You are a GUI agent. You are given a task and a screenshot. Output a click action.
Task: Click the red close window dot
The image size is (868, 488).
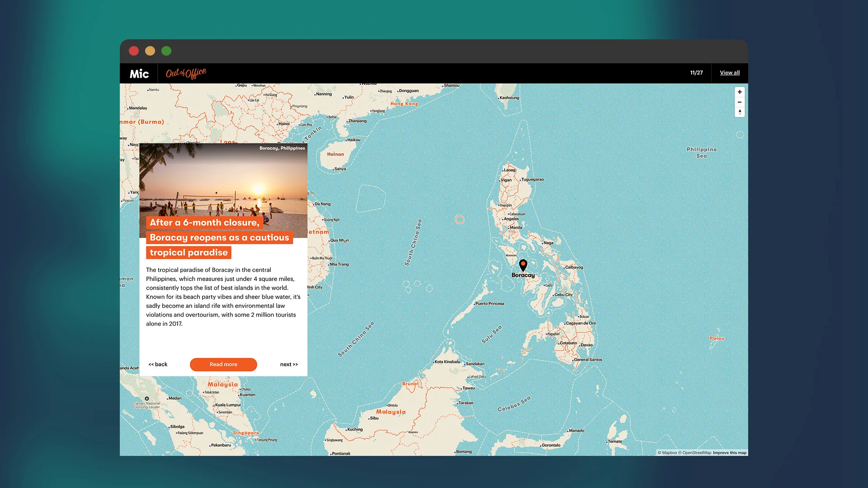pos(134,51)
